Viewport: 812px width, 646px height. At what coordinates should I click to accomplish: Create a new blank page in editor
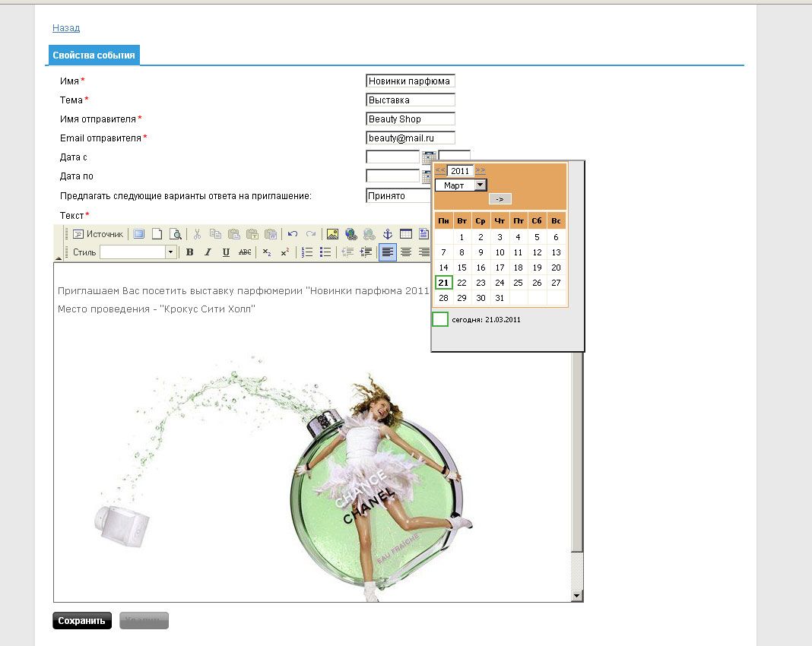coord(157,234)
